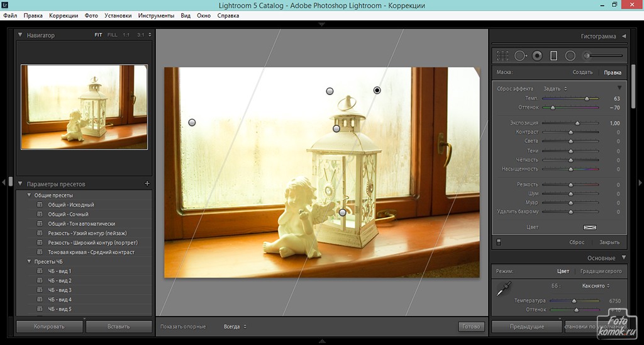Pick the white balance eyedropper tool
This screenshot has width=644, height=345.
point(503,289)
